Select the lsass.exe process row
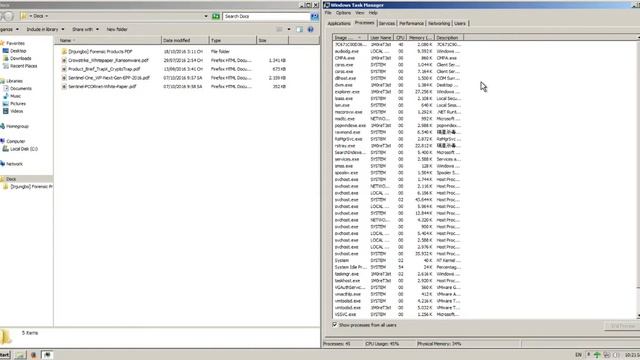Image resolution: width=640 pixels, height=360 pixels. pyautogui.click(x=398, y=98)
